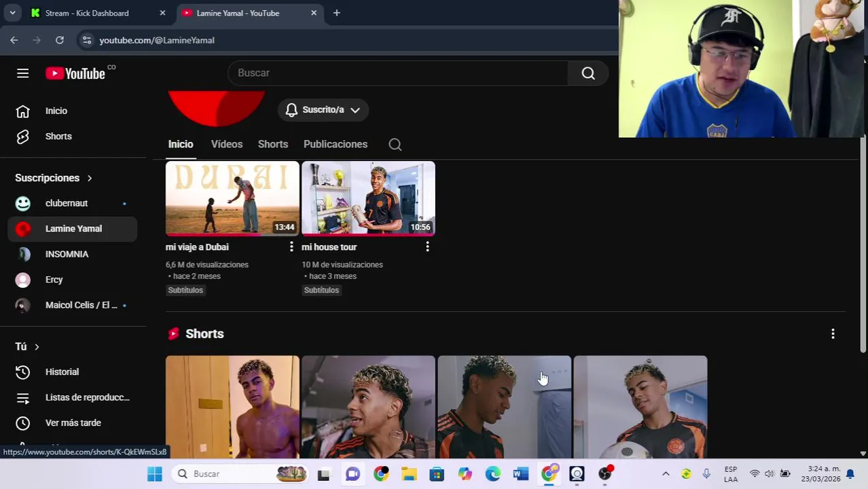
Task: Click the Windows taskbar Buscar search box
Action: (x=241, y=474)
